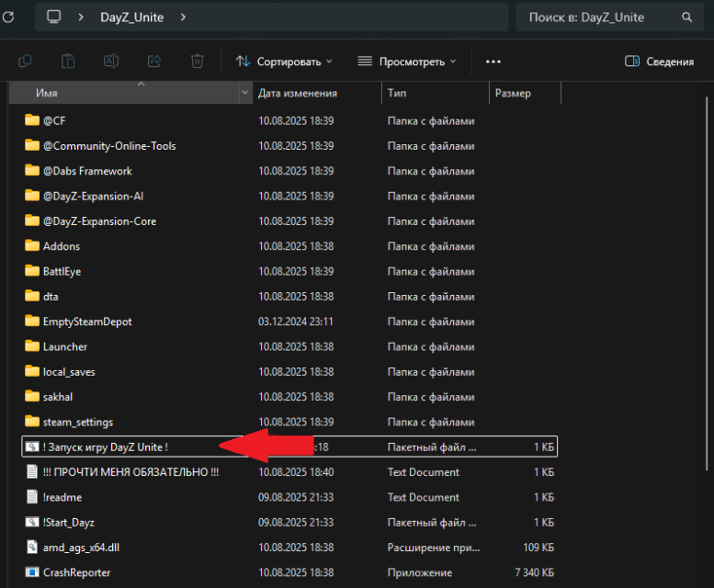Expand the chevron after DayZ_Unite breadcrumb
This screenshot has height=588, width=714.
click(x=183, y=17)
